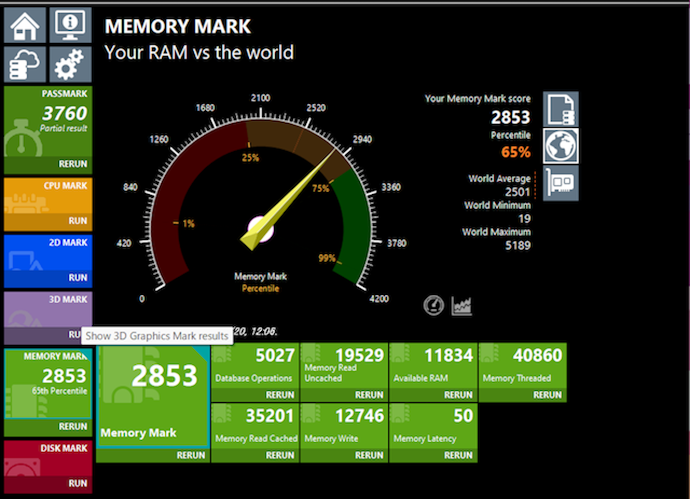Click the World Maximum 5189 value
The height and width of the screenshot is (499, 690).
[518, 245]
